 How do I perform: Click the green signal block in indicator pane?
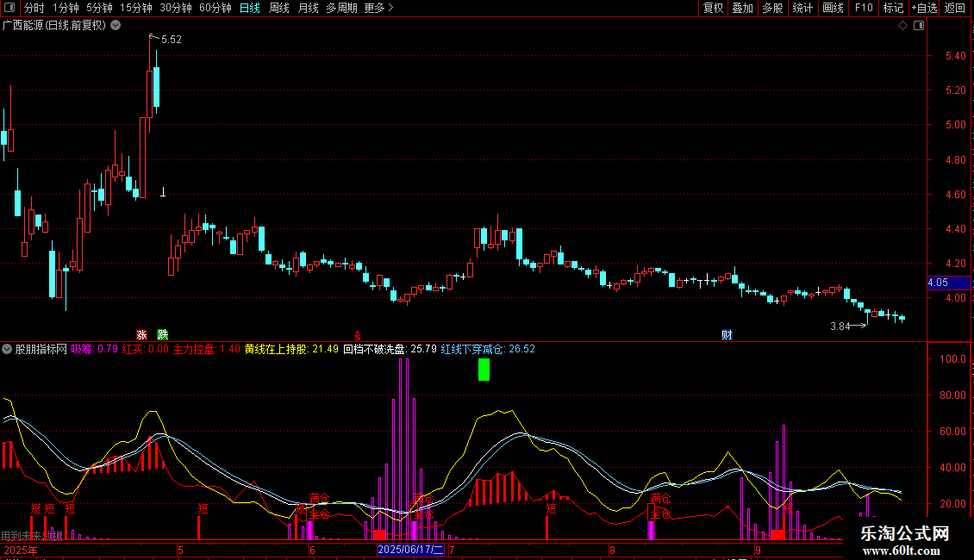click(484, 370)
